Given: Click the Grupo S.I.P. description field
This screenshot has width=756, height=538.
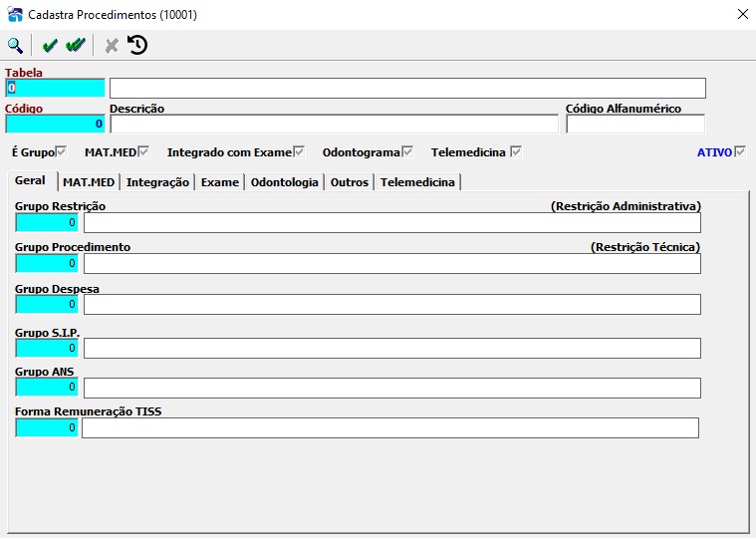Looking at the screenshot, I should 392,348.
